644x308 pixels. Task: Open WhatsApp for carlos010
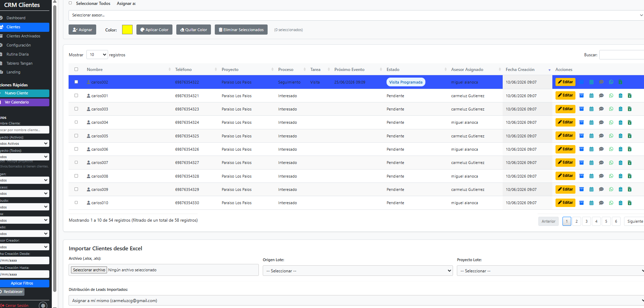coord(611,203)
